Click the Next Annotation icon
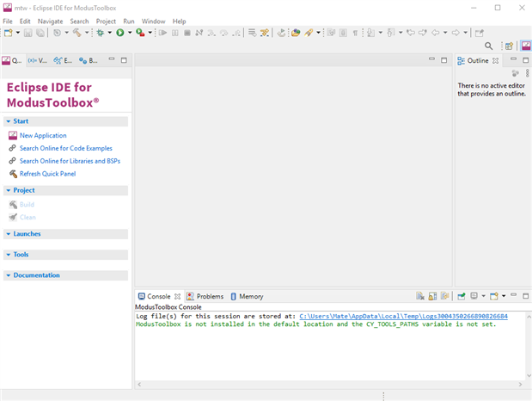The width and height of the screenshot is (532, 401). click(370, 33)
